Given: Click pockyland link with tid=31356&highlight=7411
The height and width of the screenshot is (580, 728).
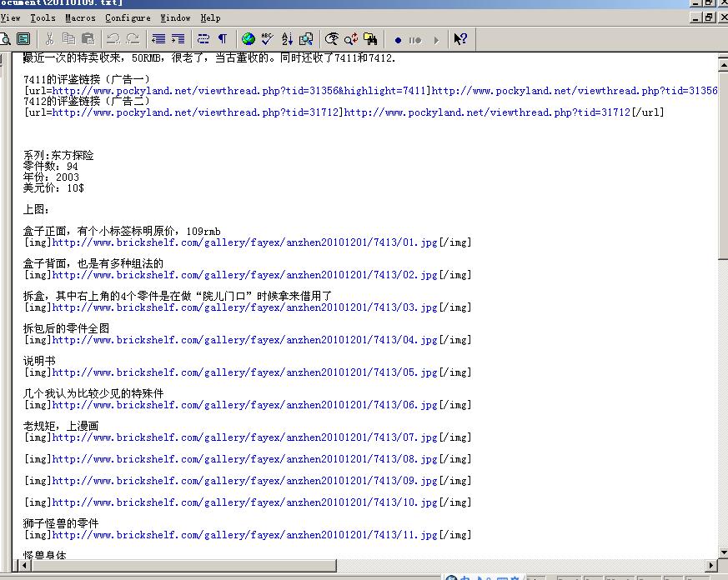Looking at the screenshot, I should coord(239,91).
